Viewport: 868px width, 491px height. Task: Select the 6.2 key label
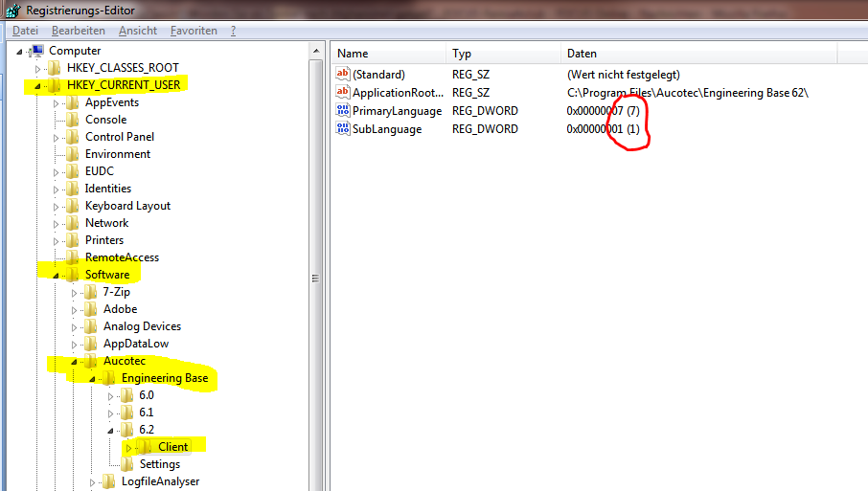[147, 430]
